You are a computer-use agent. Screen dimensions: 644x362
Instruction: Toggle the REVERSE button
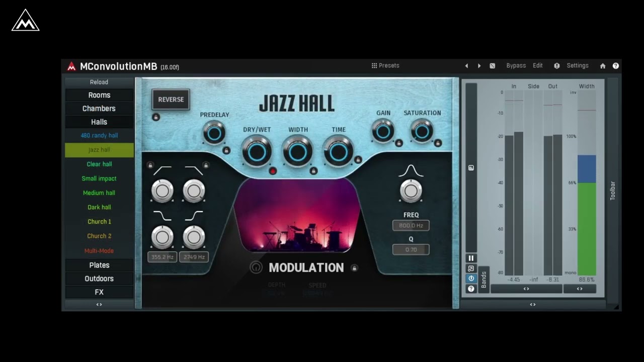tap(171, 100)
